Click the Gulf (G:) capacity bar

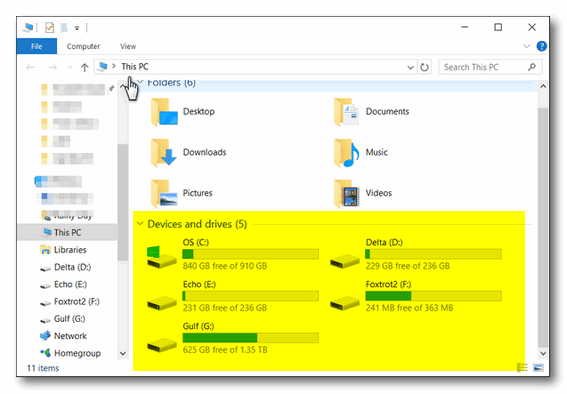click(251, 338)
